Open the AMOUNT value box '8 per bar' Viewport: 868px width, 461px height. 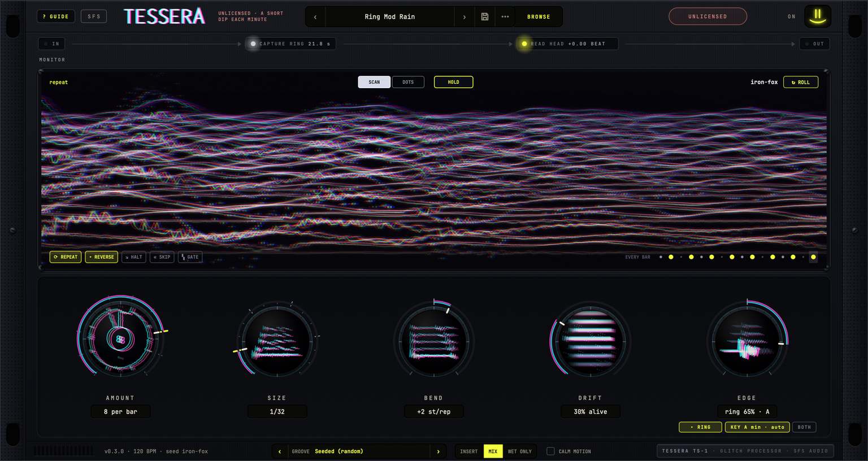click(x=120, y=412)
